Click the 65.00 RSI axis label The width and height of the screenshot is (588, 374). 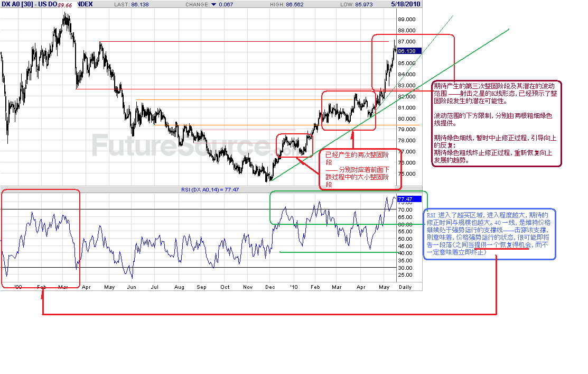tap(405, 217)
